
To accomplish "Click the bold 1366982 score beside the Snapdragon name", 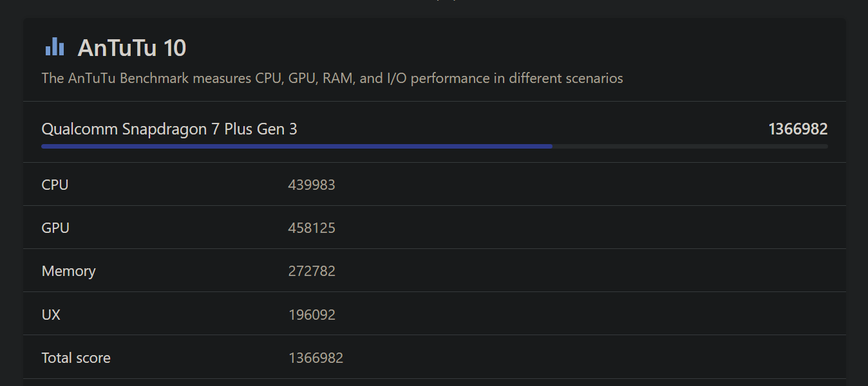I will tap(798, 129).
